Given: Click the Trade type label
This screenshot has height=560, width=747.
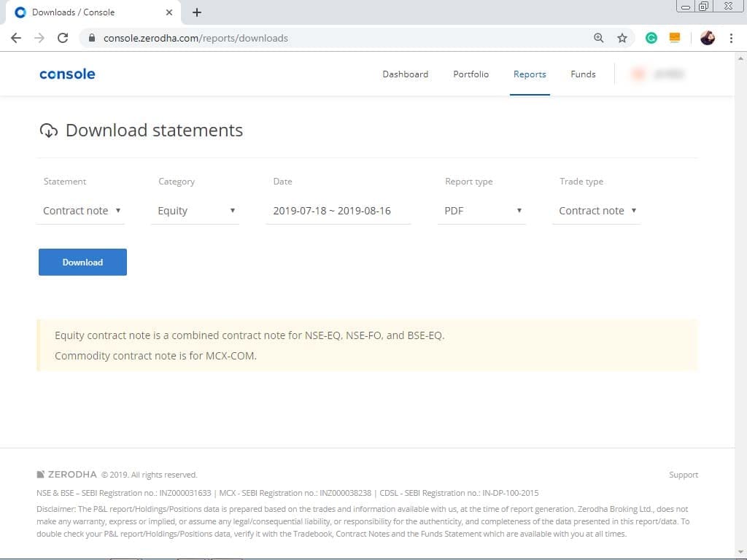Looking at the screenshot, I should coord(581,182).
